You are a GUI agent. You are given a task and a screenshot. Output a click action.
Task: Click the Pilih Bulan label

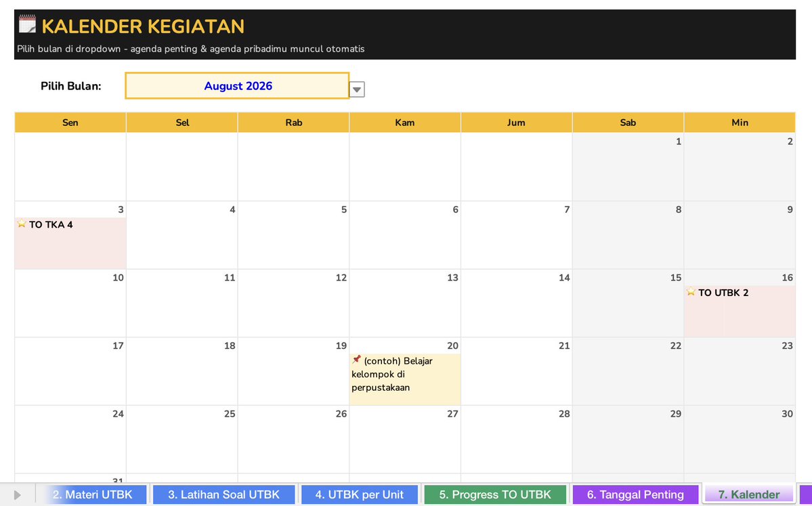[71, 86]
